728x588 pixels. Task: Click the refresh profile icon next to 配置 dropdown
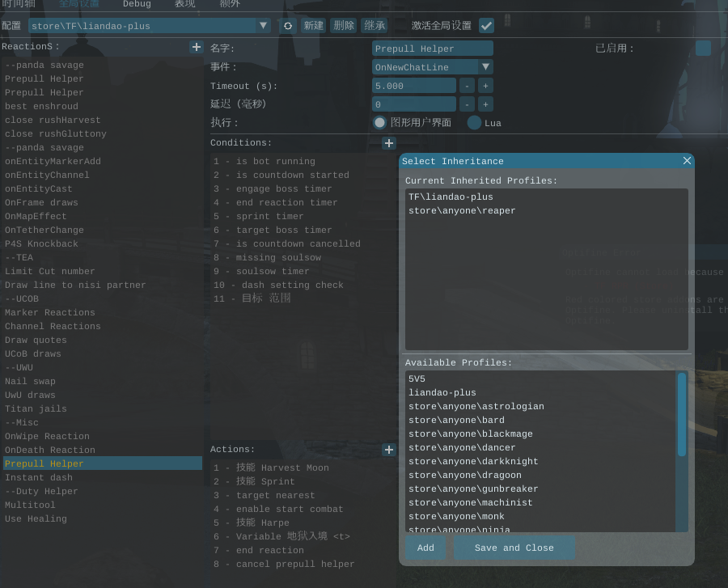point(287,26)
